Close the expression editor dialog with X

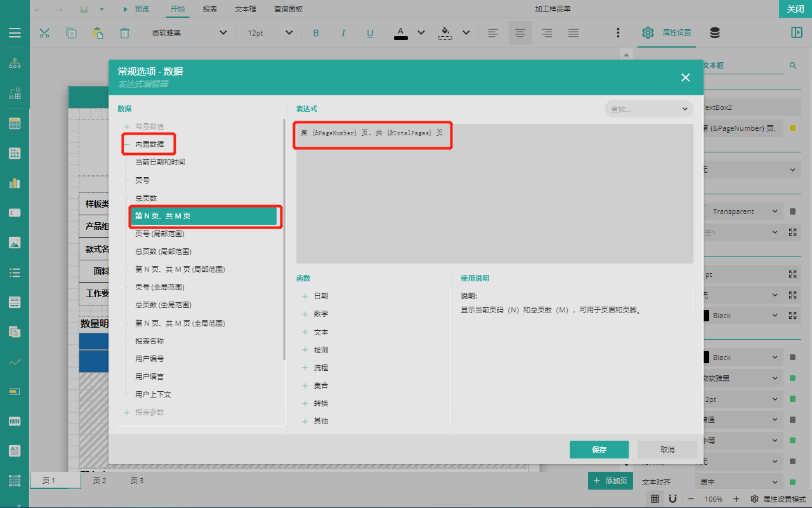685,77
